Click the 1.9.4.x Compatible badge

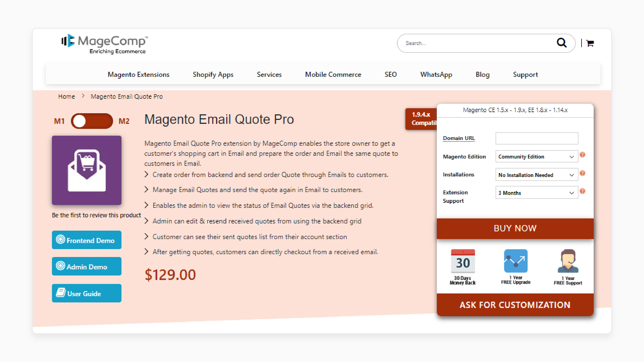point(421,119)
